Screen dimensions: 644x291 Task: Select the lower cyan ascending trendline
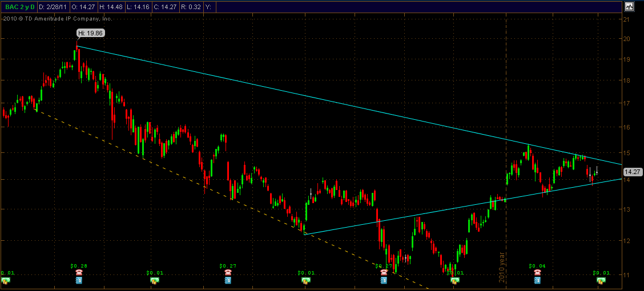(463, 207)
